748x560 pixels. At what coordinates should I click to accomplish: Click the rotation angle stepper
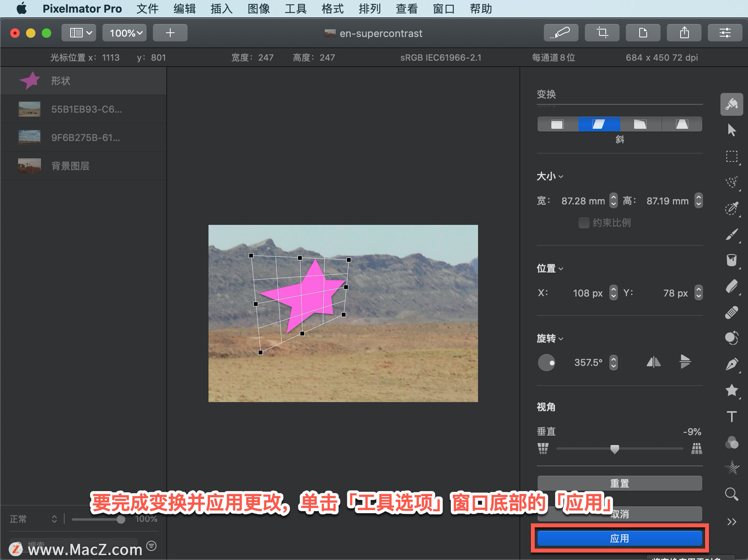(x=613, y=362)
